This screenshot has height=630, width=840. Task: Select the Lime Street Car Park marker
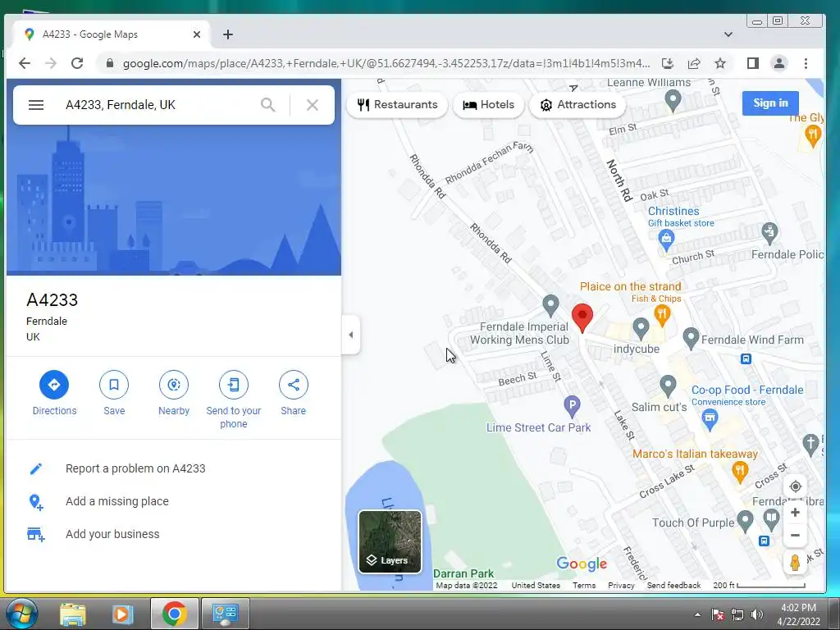(x=572, y=407)
